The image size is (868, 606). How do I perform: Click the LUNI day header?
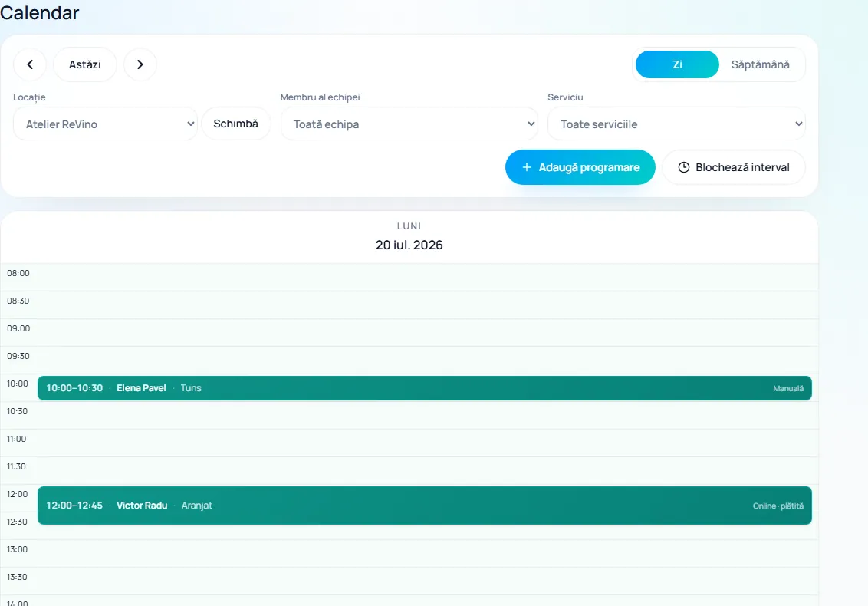tap(409, 226)
